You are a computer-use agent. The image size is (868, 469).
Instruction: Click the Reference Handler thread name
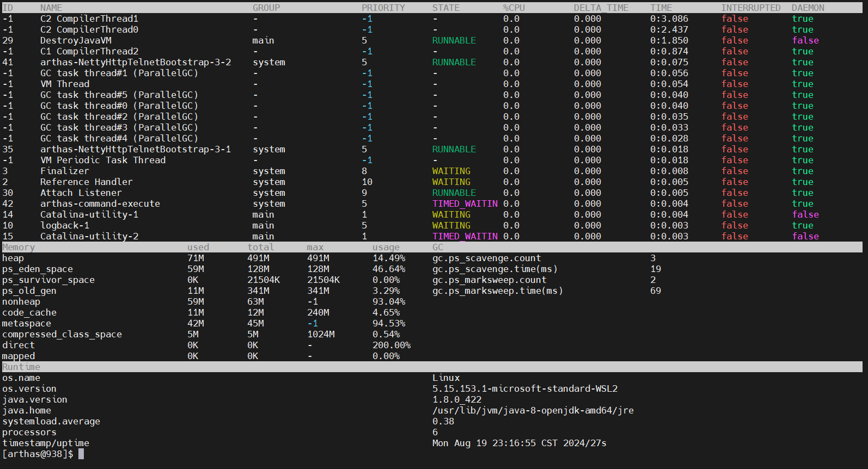coord(86,182)
